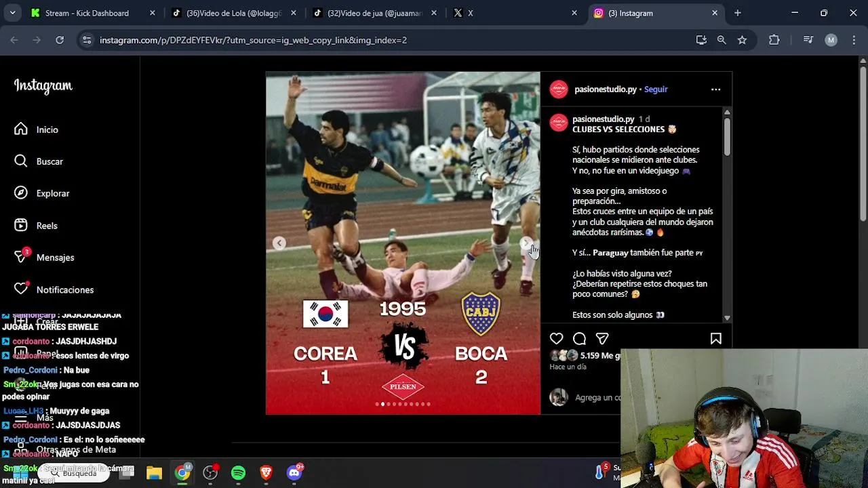Viewport: 868px width, 488px height.
Task: Click the Corea vs Boca post image
Action: click(x=403, y=243)
